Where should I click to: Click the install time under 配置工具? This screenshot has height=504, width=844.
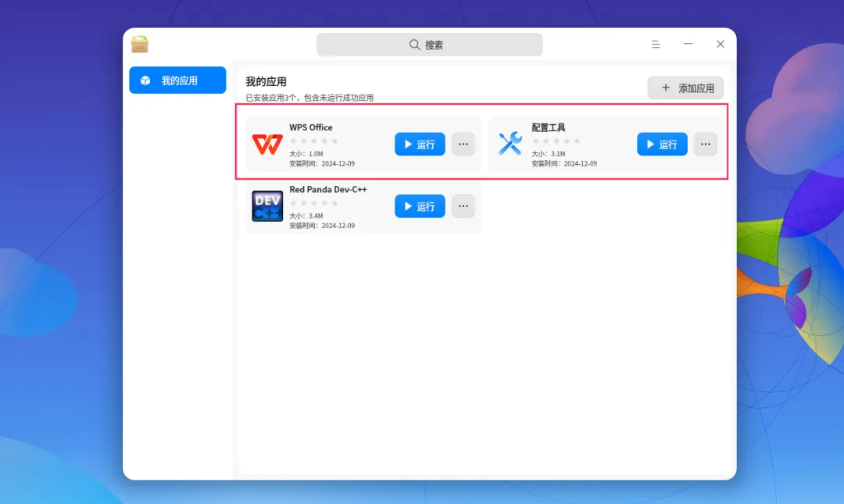click(x=564, y=163)
